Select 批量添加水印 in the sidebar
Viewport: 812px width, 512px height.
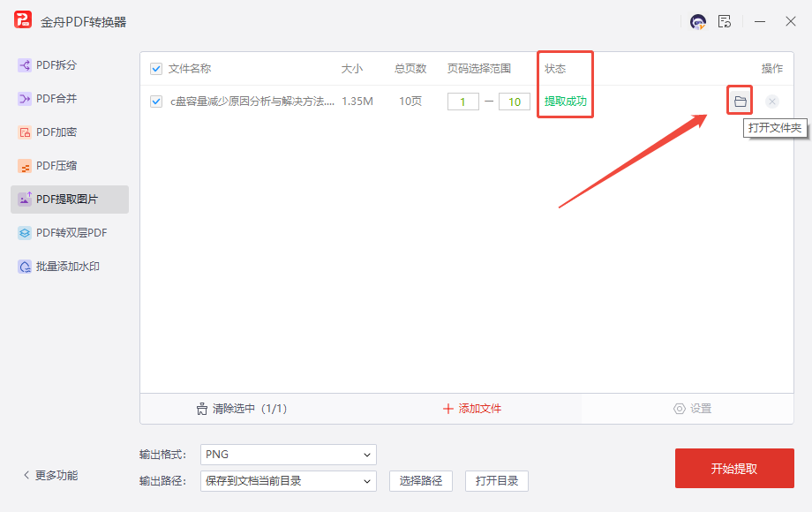click(70, 267)
